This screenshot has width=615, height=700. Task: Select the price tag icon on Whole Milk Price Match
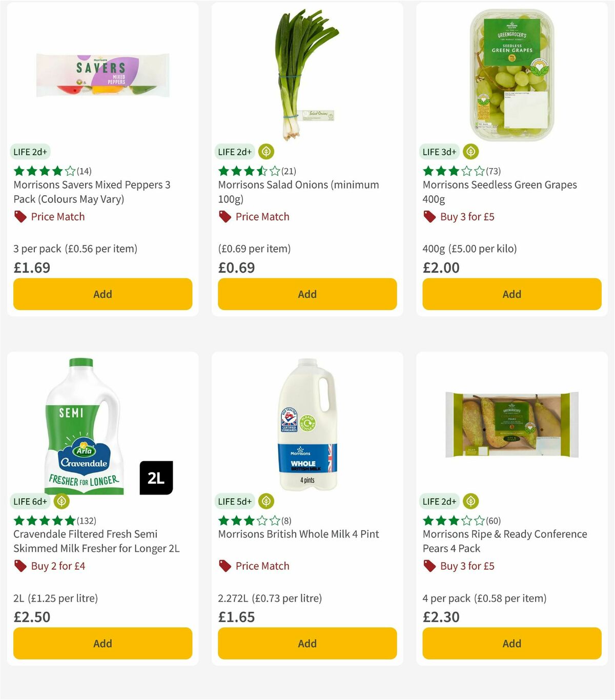[224, 566]
